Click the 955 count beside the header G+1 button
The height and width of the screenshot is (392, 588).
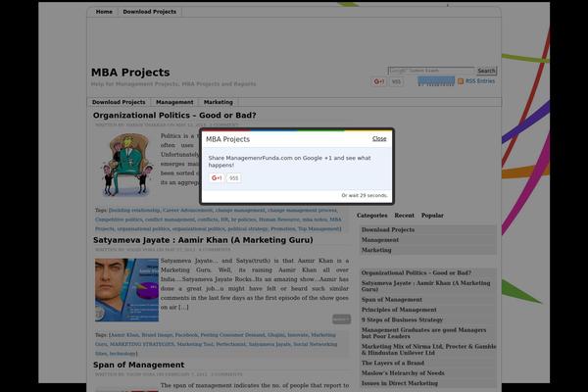point(396,81)
